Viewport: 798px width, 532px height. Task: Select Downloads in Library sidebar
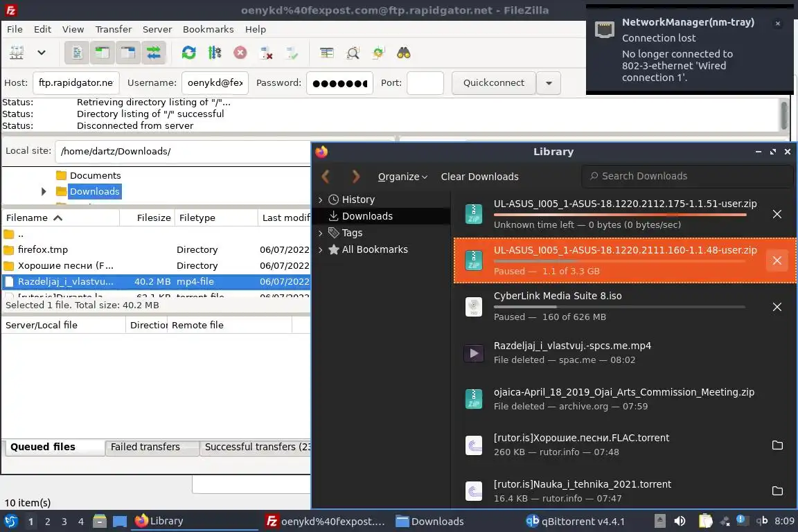pos(382,216)
